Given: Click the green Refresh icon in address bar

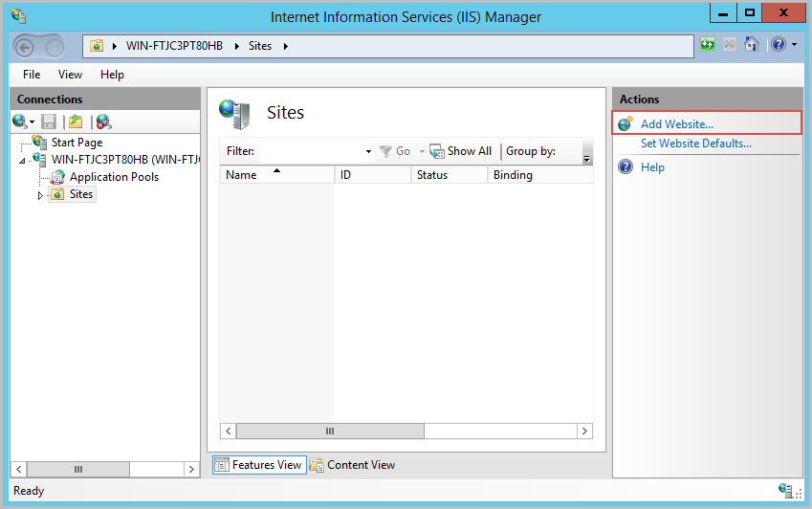Looking at the screenshot, I should click(708, 45).
